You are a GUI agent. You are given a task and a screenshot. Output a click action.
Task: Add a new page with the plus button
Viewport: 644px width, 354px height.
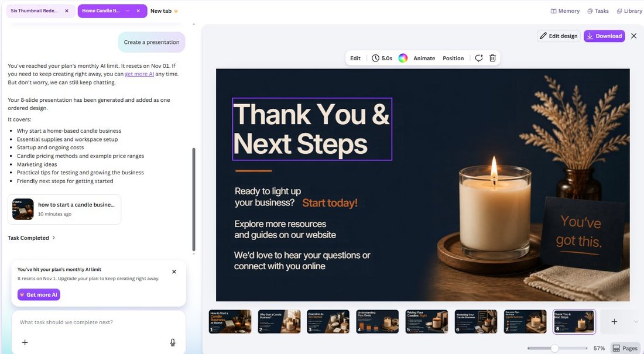pyautogui.click(x=614, y=322)
